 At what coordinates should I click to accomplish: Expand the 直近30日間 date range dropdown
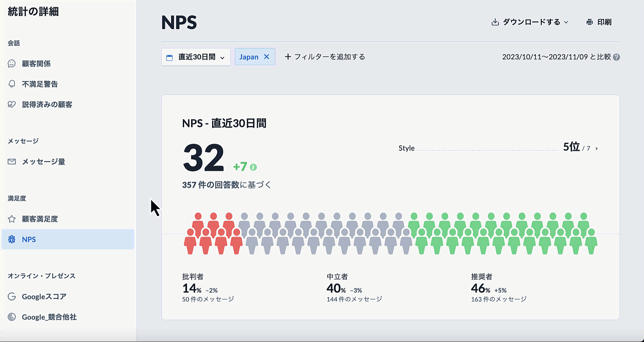[x=196, y=57]
